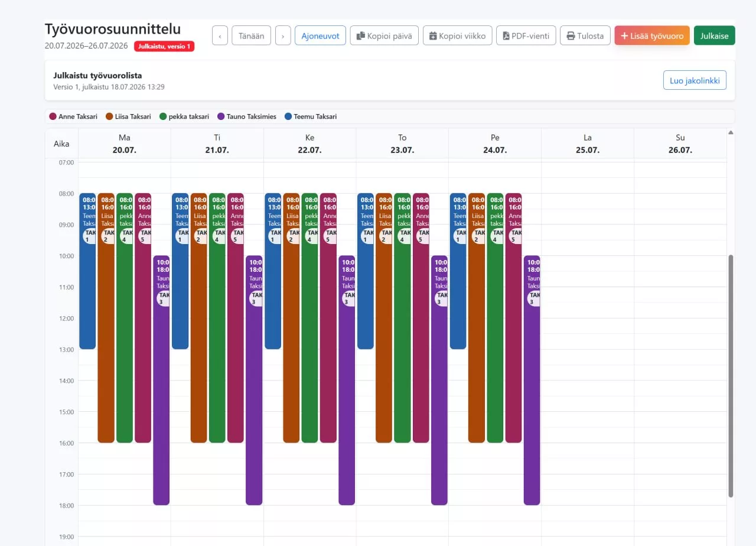The height and width of the screenshot is (546, 756).
Task: Click the vertical scrollbar of the calendar
Action: [731, 376]
